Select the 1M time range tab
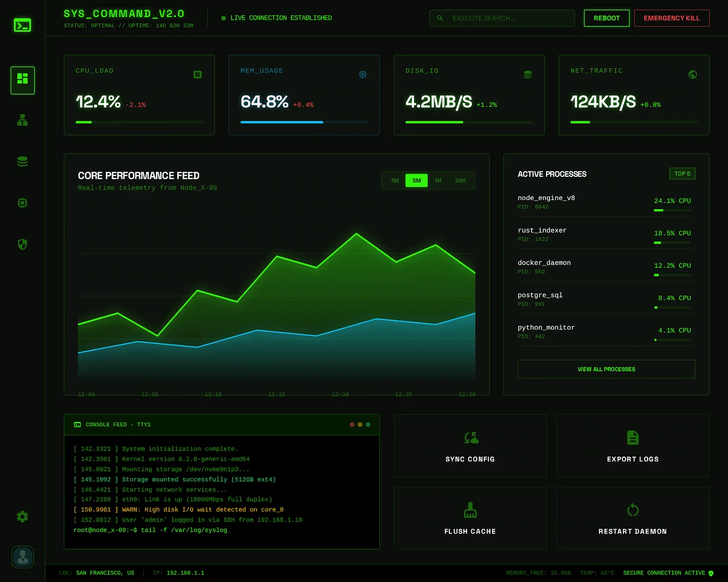Image resolution: width=728 pixels, height=582 pixels. [x=395, y=181]
